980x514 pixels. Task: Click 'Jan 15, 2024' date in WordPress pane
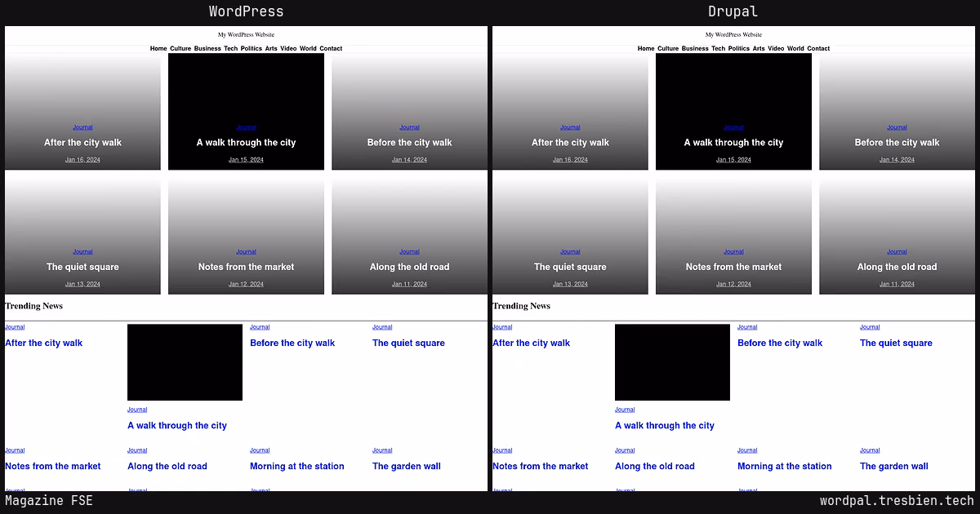click(x=246, y=160)
